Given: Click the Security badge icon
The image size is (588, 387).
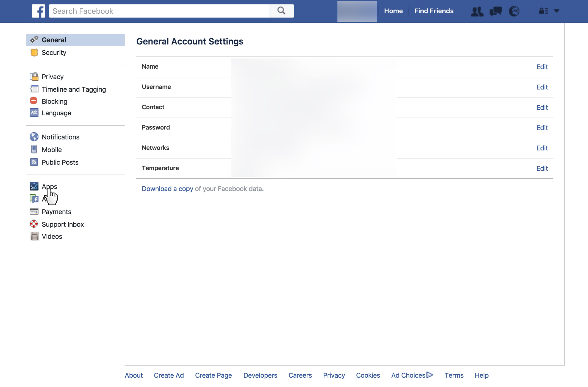Looking at the screenshot, I should pyautogui.click(x=34, y=52).
